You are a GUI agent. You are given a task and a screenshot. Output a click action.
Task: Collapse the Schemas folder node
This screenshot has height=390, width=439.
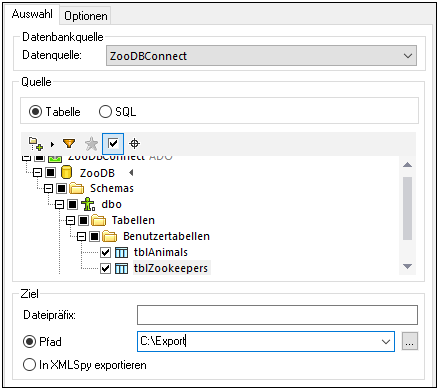point(49,188)
